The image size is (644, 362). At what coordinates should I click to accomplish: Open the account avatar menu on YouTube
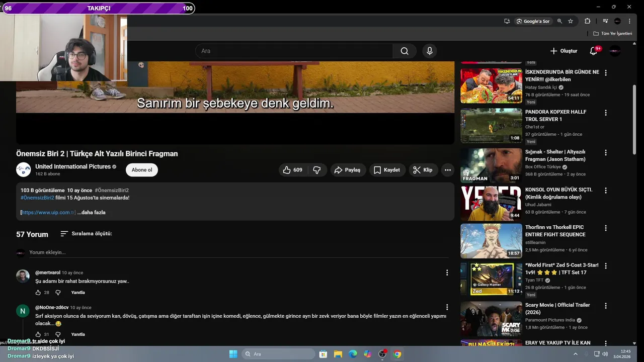615,51
